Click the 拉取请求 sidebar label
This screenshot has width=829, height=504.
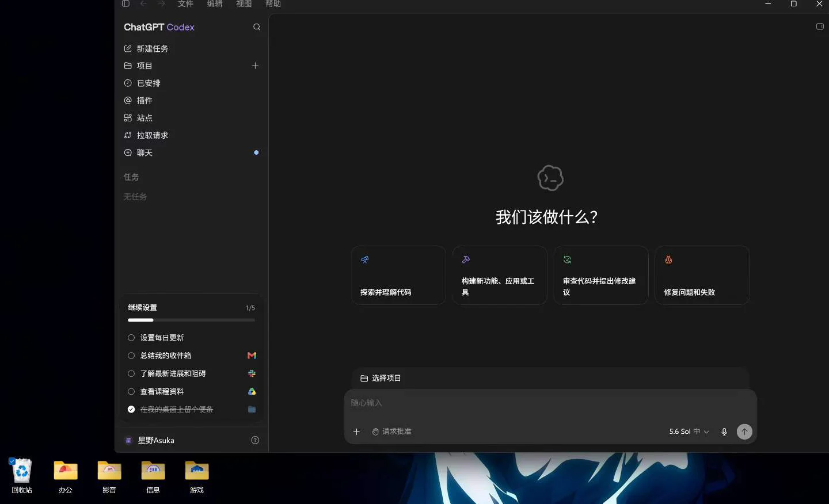coord(153,135)
